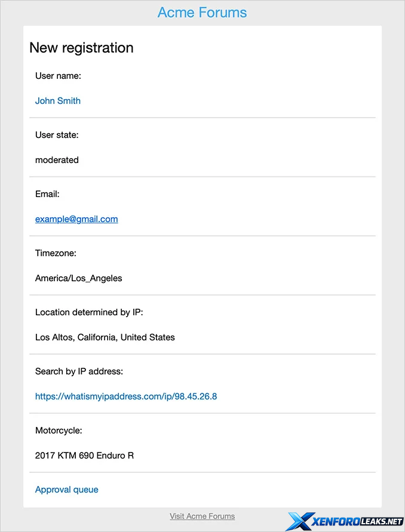Click the 2017 KTM 690 Enduro R text
The height and width of the screenshot is (532, 405).
(84, 456)
